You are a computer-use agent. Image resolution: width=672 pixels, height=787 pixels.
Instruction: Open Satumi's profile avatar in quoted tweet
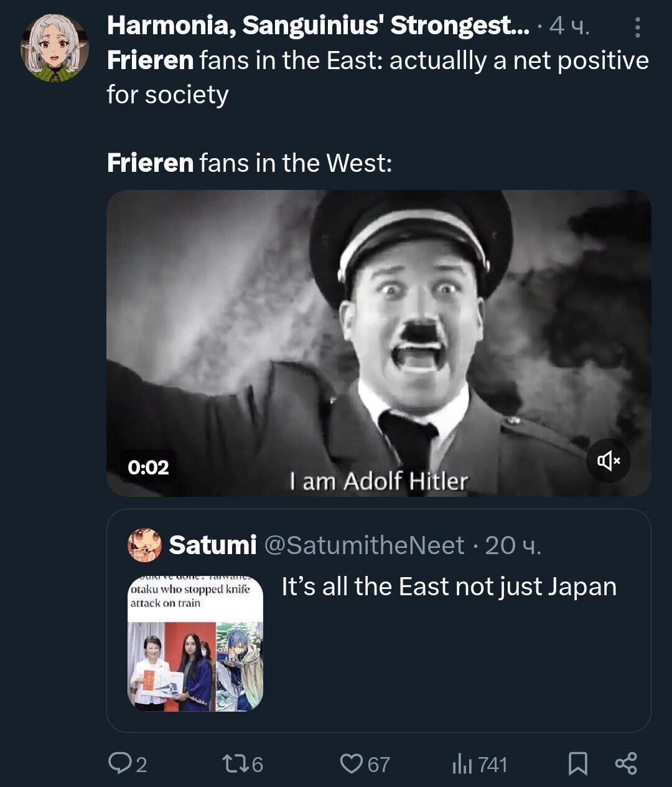(144, 545)
